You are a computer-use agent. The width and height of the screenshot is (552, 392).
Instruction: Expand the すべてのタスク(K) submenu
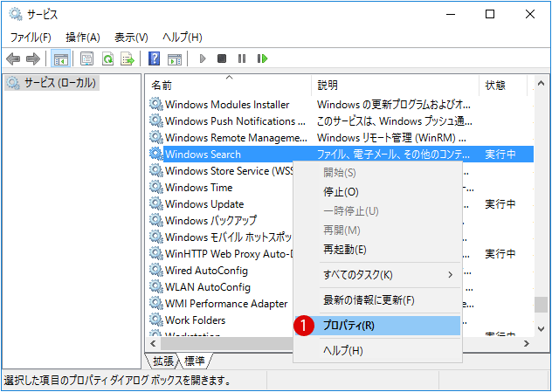(x=377, y=275)
